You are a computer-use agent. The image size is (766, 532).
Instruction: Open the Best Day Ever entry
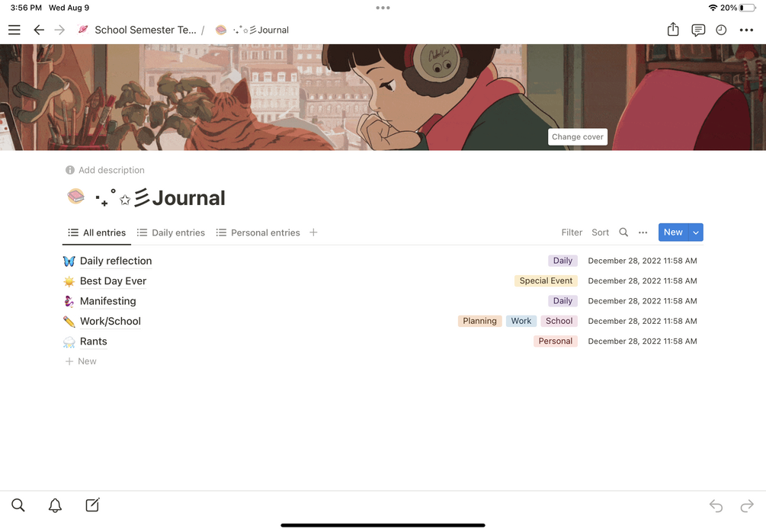point(113,281)
